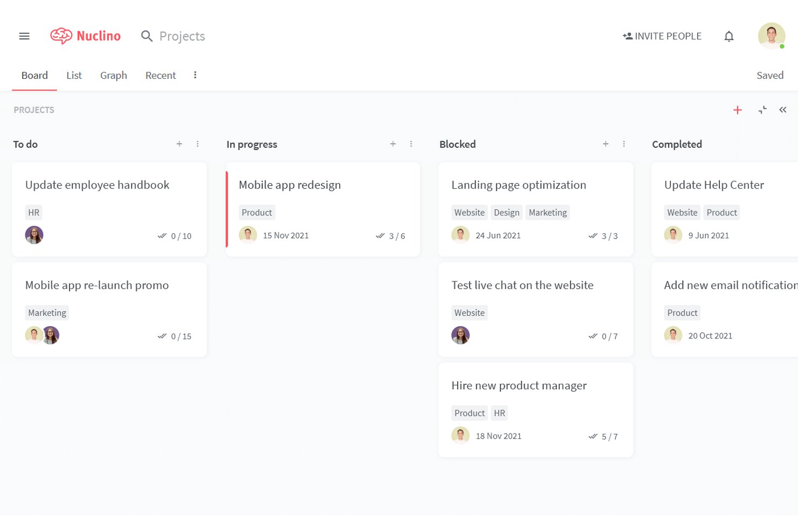Click avatar on Update Help Center card

tap(673, 235)
